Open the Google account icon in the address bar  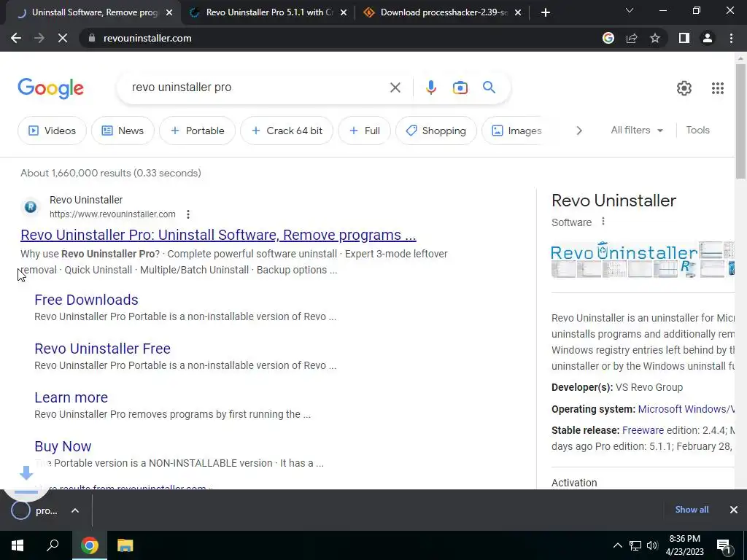(x=608, y=38)
